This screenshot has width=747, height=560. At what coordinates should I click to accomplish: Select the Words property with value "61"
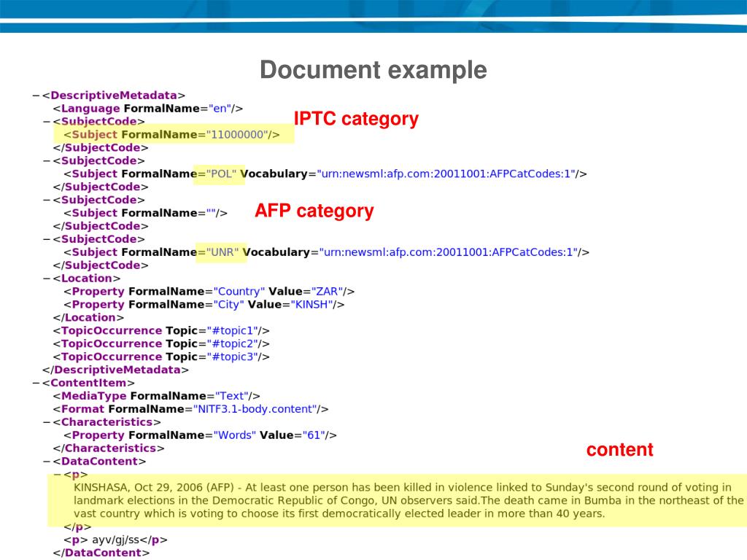200,435
